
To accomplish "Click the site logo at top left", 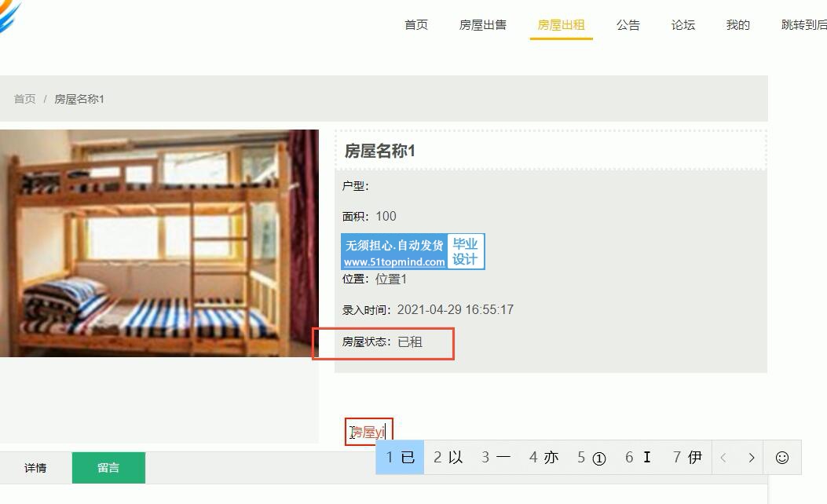I will point(9,16).
